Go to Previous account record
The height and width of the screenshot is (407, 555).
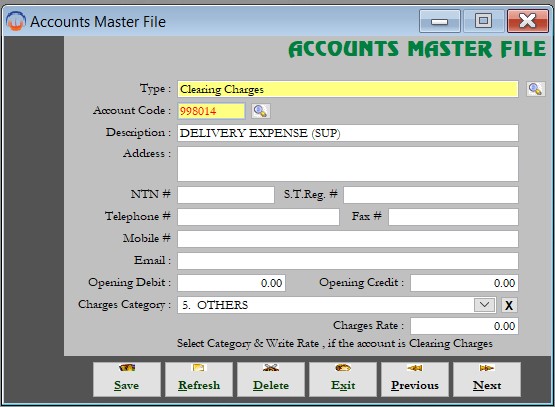415,379
